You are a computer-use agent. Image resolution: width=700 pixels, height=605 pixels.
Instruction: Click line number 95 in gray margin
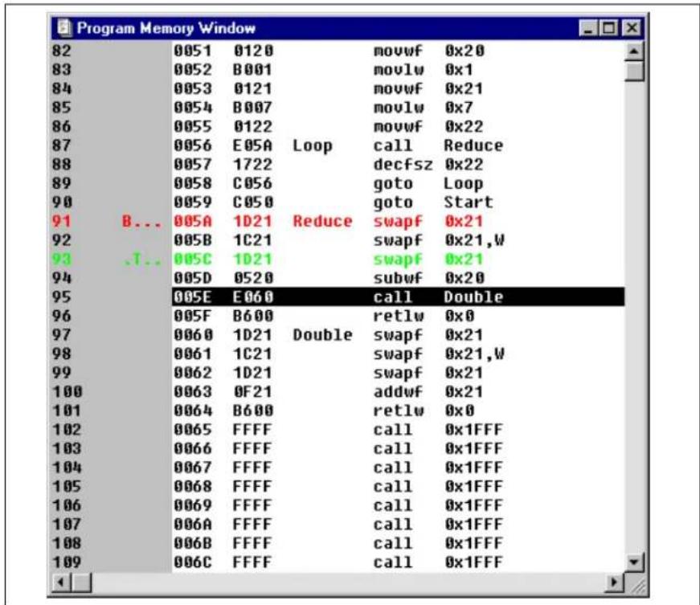click(x=62, y=296)
